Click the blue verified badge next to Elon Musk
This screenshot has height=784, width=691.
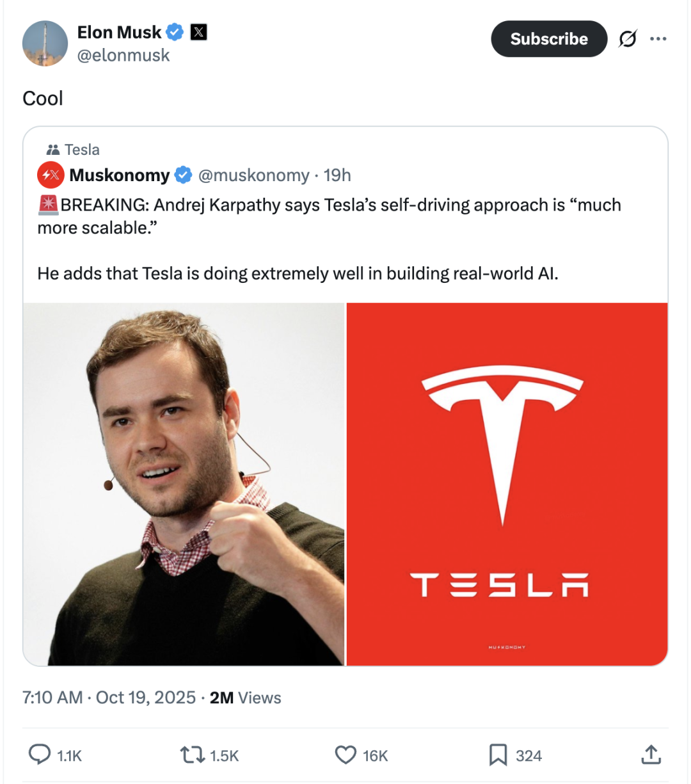(x=175, y=32)
